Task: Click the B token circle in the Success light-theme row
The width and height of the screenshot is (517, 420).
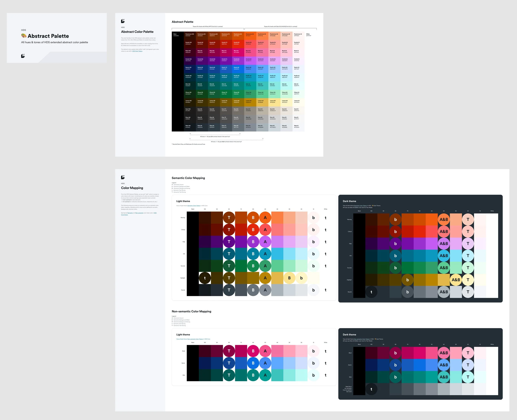Action: click(253, 266)
